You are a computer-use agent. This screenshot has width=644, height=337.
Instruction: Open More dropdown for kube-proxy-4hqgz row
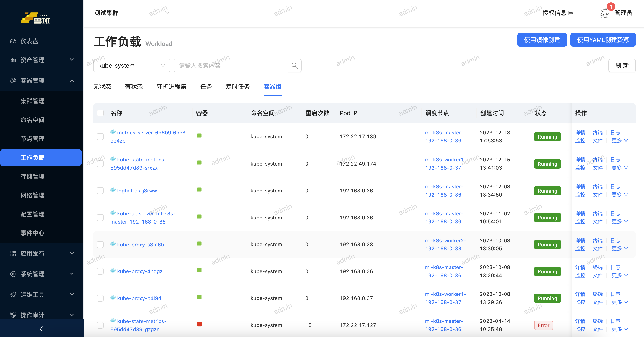[x=619, y=275]
